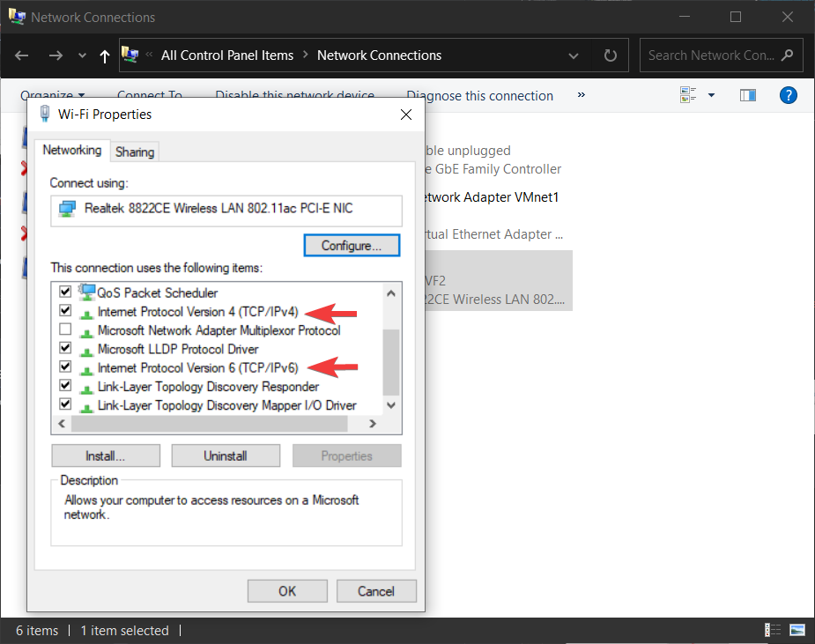815x644 pixels.
Task: Click the Network Connections title bar icon
Action: coord(17,17)
